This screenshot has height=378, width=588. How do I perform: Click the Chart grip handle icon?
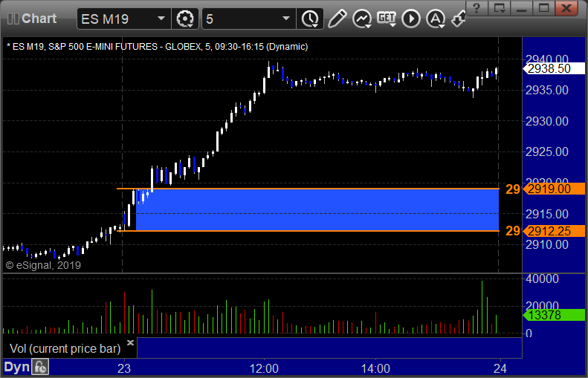[x=13, y=19]
